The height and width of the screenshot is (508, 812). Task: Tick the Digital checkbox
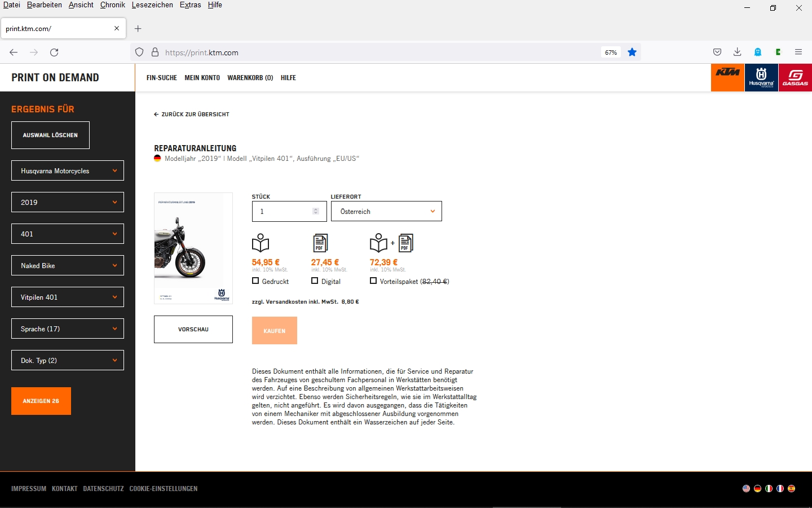tap(315, 281)
